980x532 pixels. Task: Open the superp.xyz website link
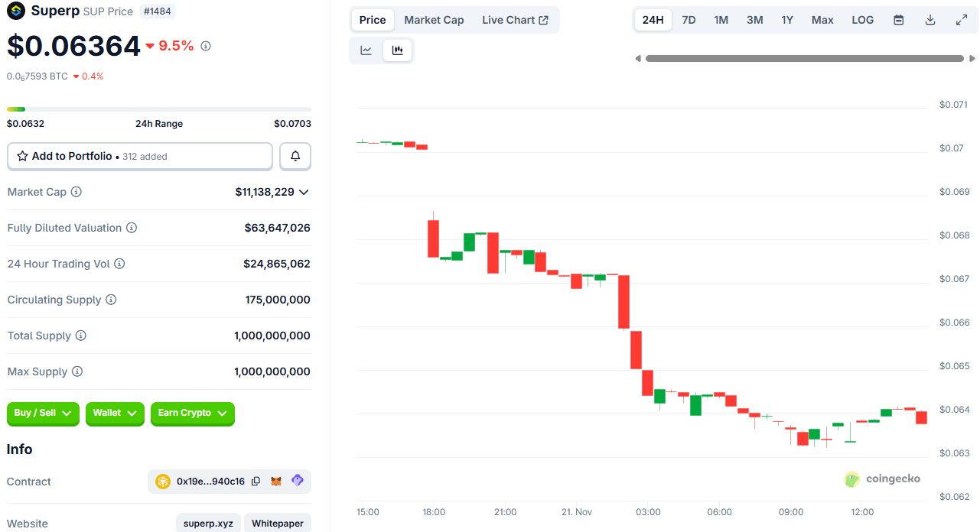tap(208, 524)
